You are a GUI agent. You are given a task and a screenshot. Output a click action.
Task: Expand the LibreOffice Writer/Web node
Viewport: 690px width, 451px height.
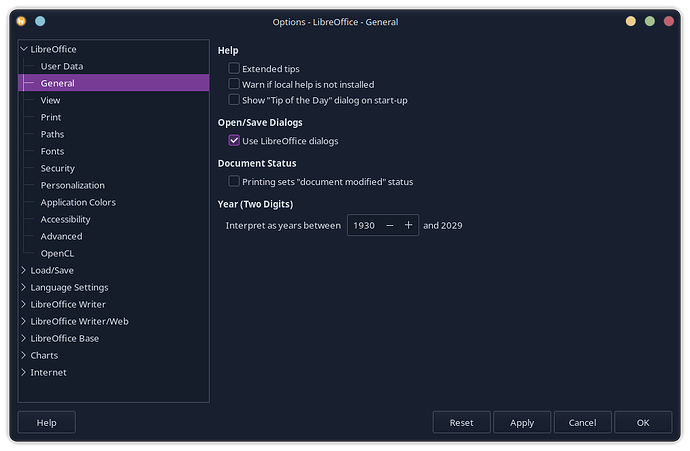click(x=24, y=321)
